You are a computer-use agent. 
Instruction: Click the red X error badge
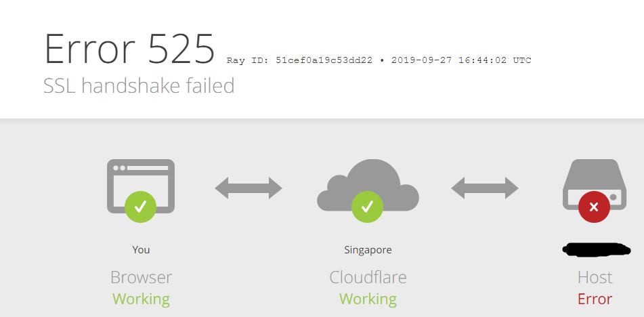(x=594, y=207)
